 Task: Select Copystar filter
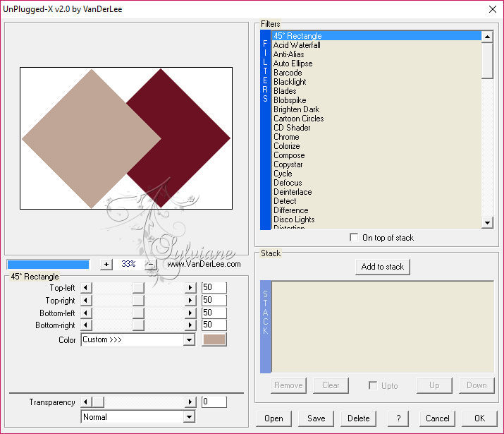376,164
